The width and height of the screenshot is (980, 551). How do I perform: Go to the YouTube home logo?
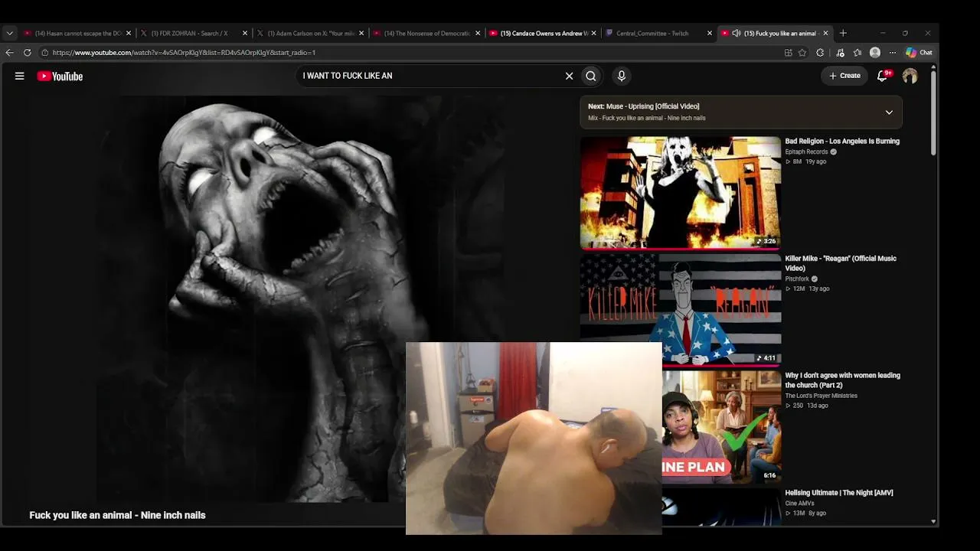[x=60, y=76]
